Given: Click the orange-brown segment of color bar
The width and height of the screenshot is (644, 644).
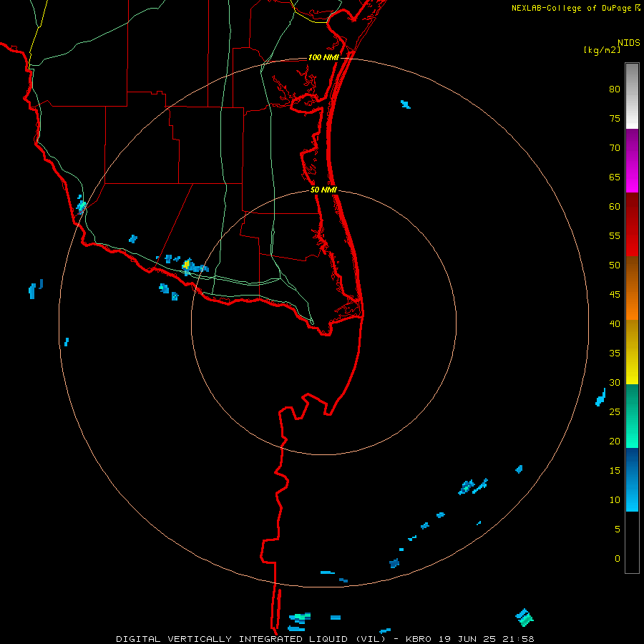Looking at the screenshot, I should [632, 288].
